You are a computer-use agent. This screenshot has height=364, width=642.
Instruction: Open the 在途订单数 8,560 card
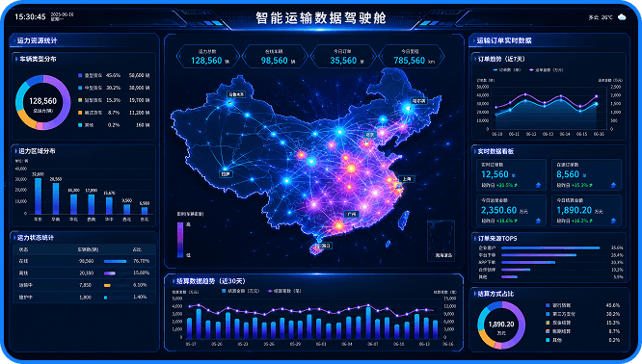pos(586,175)
